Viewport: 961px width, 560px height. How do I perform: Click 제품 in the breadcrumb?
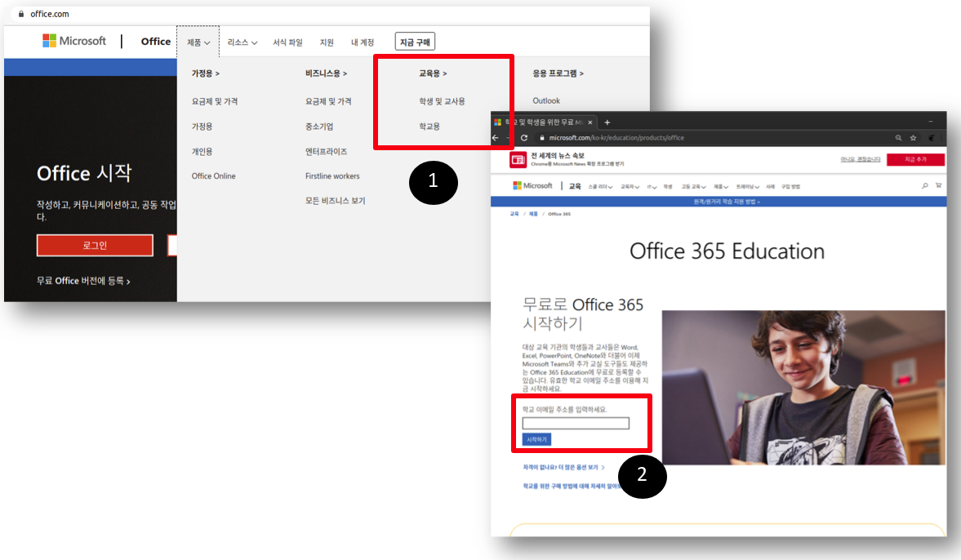pos(533,214)
